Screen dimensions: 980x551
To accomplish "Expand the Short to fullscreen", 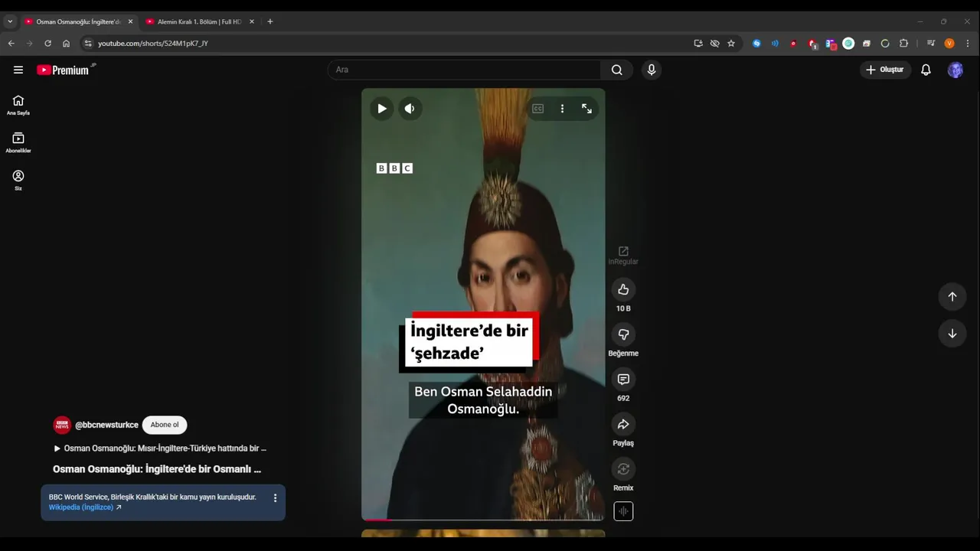I will (586, 109).
